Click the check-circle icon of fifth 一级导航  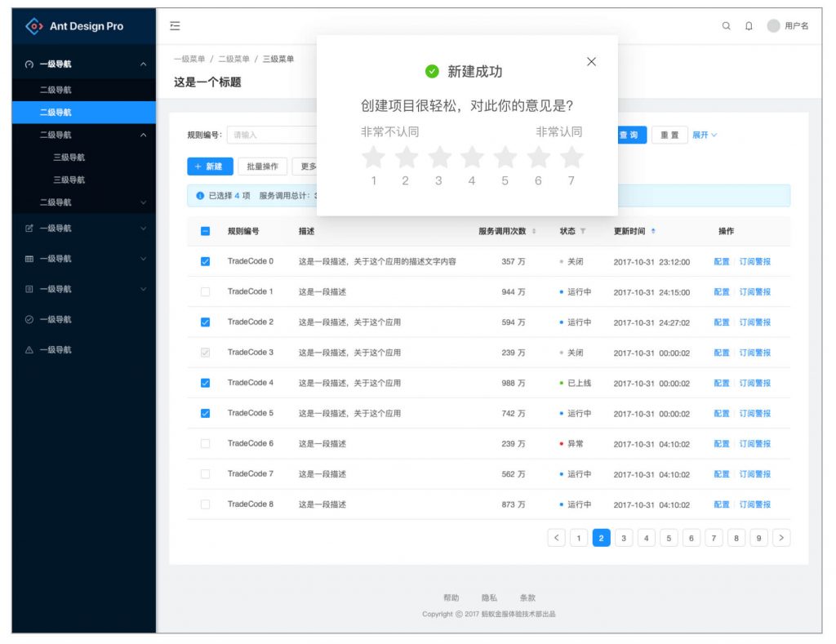[x=29, y=319]
